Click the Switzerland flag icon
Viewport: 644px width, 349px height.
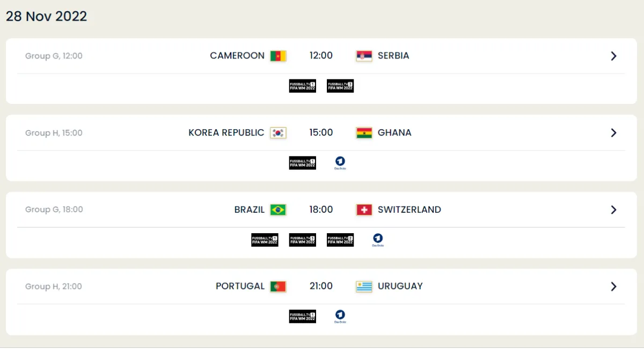pyautogui.click(x=364, y=210)
